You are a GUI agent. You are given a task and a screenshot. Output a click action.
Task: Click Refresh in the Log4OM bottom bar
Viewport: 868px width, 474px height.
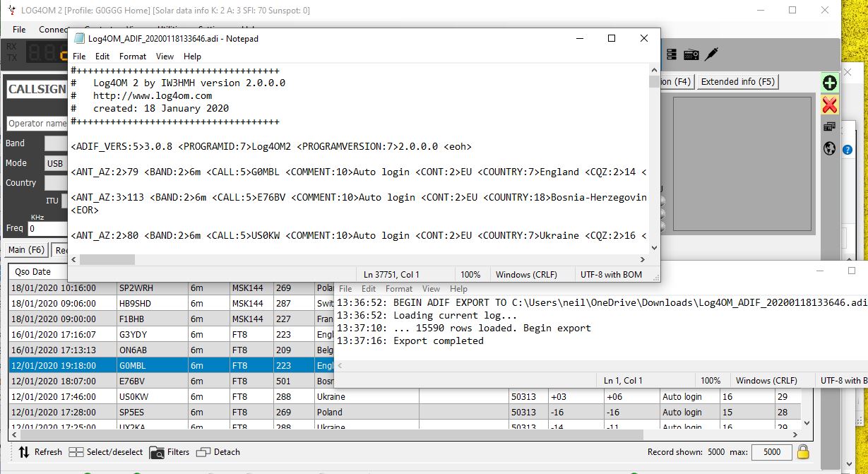pyautogui.click(x=40, y=452)
